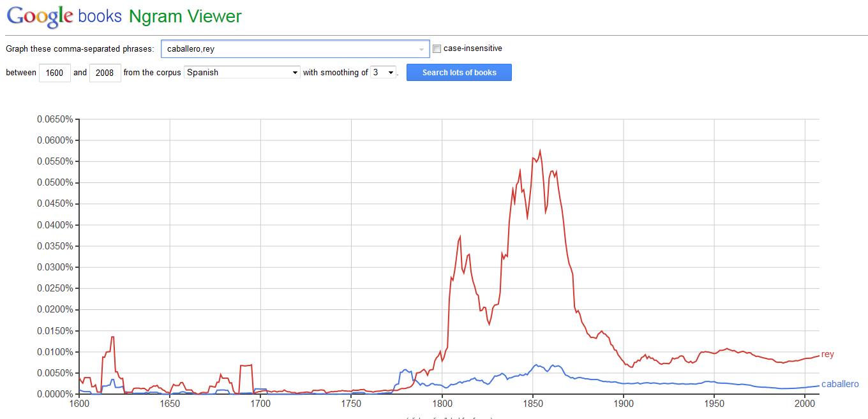
Task: Click the 1900 x-axis label
Action: (624, 404)
